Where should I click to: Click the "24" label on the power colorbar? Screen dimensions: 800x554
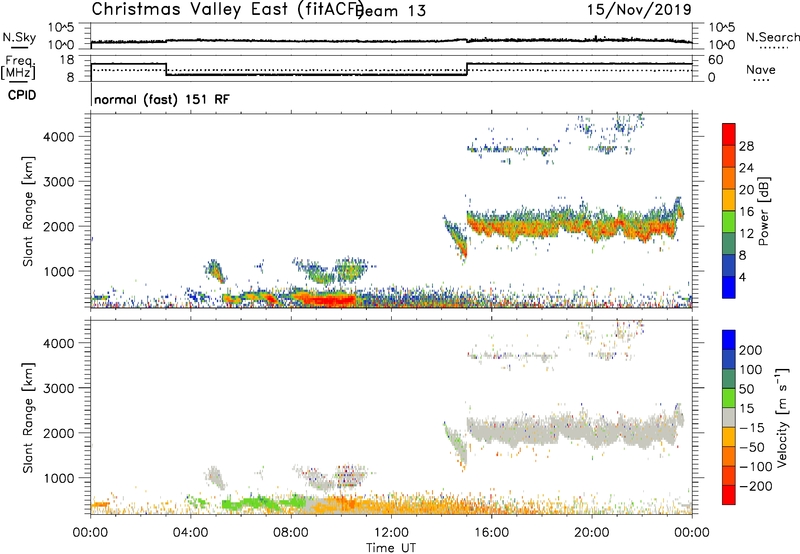[746, 168]
